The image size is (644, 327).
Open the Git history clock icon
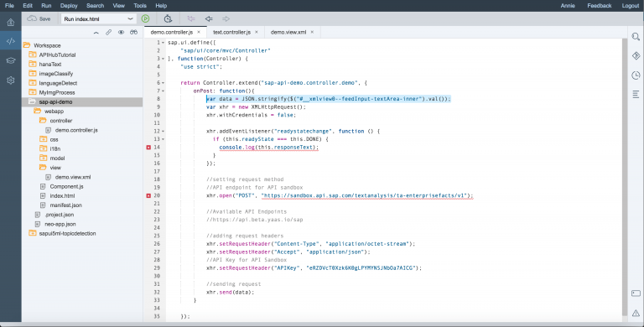click(x=636, y=75)
